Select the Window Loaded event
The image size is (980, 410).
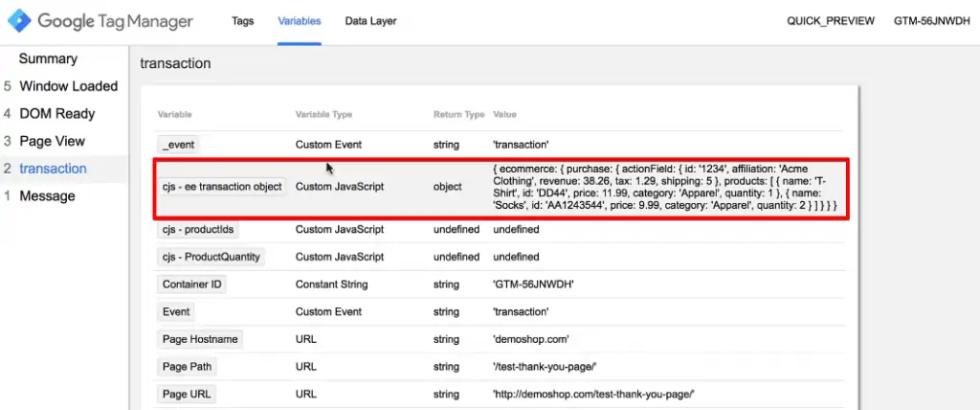[x=68, y=86]
